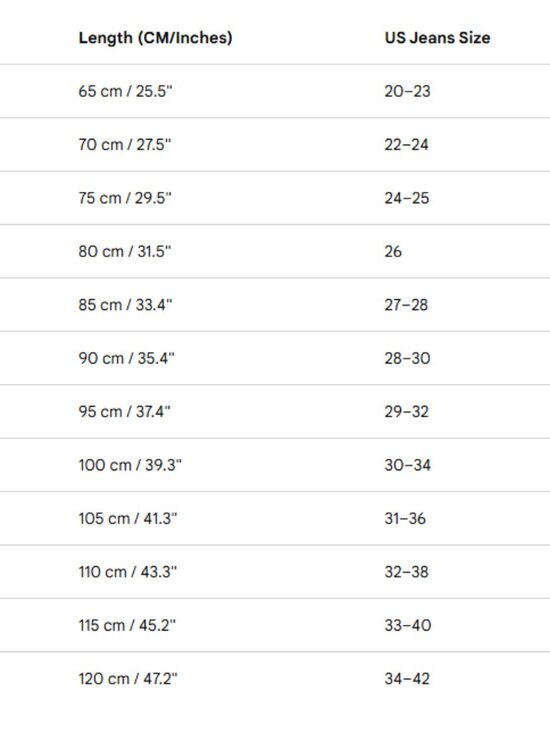The width and height of the screenshot is (550, 733).
Task: Select the 95 cm / 37.4" length cell
Action: 124,412
